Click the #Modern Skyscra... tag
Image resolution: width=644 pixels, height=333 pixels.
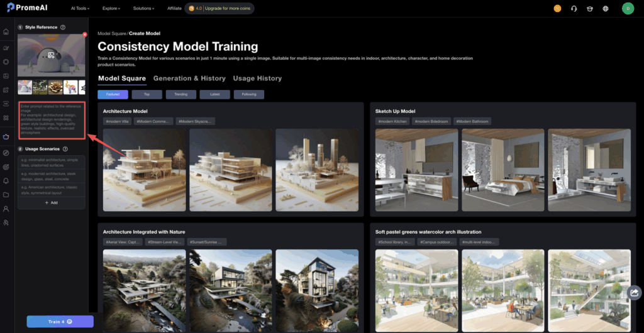coord(195,121)
